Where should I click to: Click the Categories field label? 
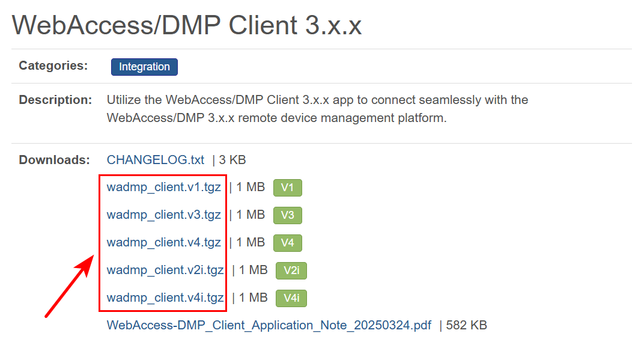53,66
